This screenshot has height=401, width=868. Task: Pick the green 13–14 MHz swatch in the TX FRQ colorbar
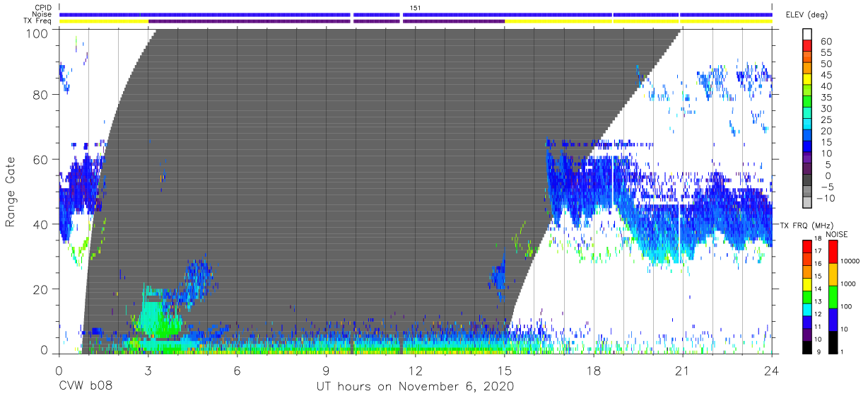[807, 296]
